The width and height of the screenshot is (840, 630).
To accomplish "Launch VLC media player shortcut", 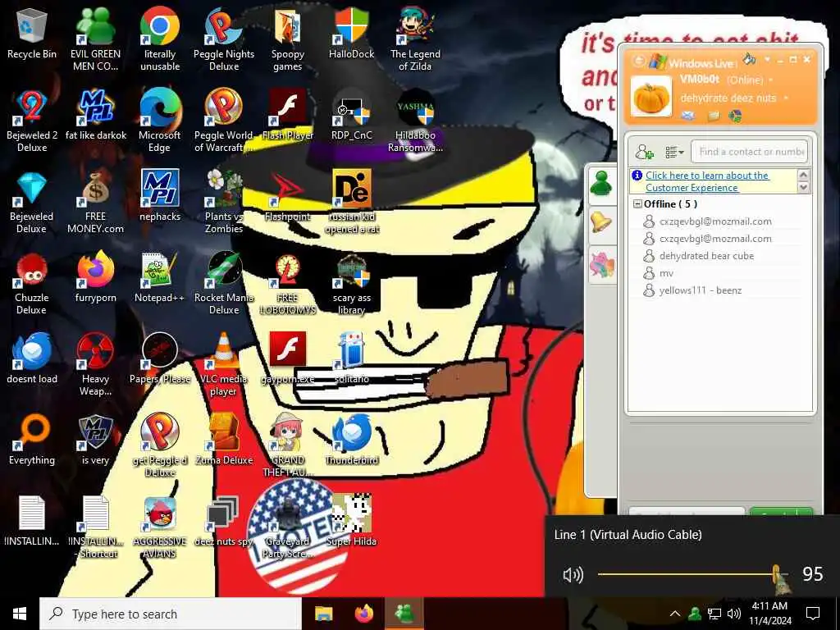I will click(x=224, y=364).
